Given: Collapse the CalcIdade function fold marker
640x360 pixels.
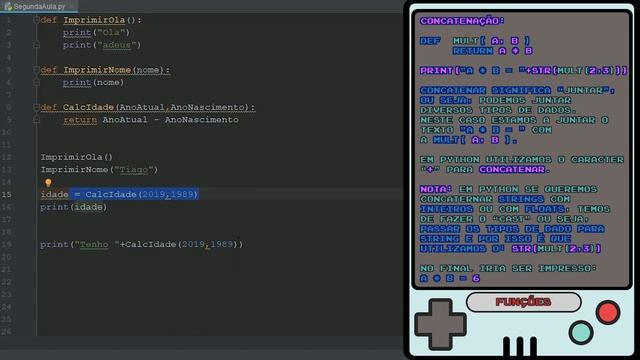Looking at the screenshot, I should pyautogui.click(x=36, y=107).
